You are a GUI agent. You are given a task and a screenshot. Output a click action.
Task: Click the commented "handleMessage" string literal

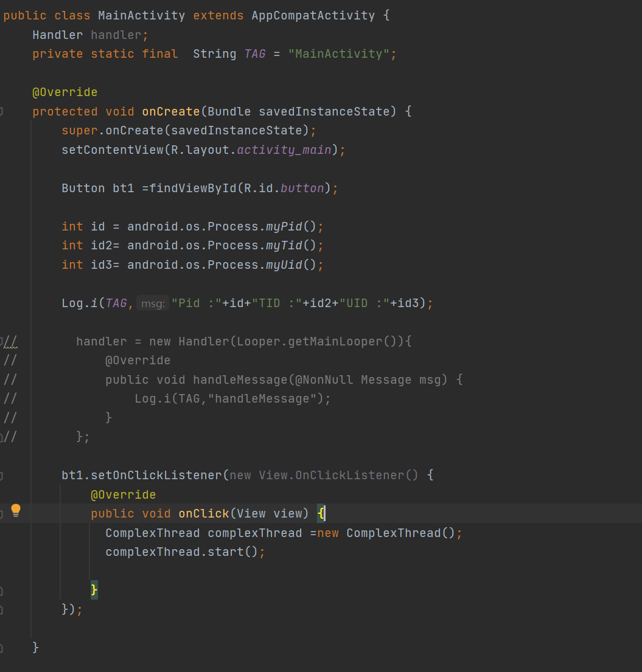(262, 398)
